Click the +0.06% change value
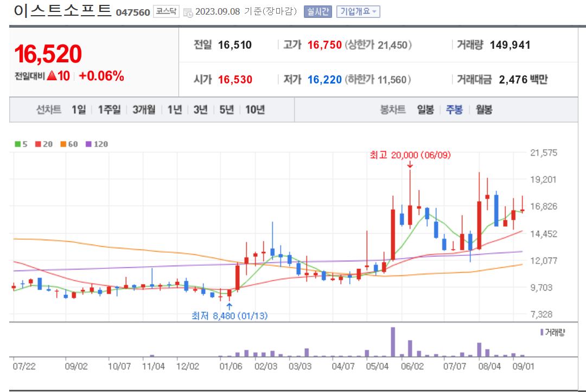Image resolution: width=586 pixels, height=392 pixels. pyautogui.click(x=101, y=76)
